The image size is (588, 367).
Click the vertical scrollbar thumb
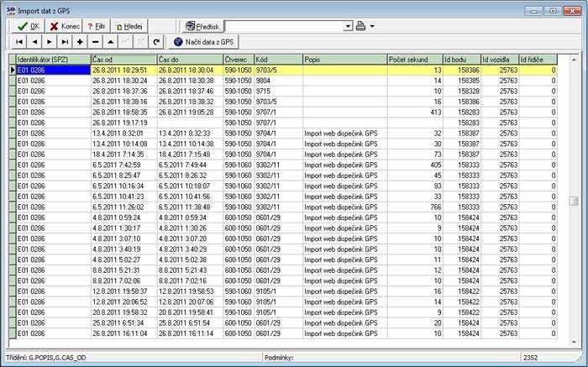[x=574, y=201]
